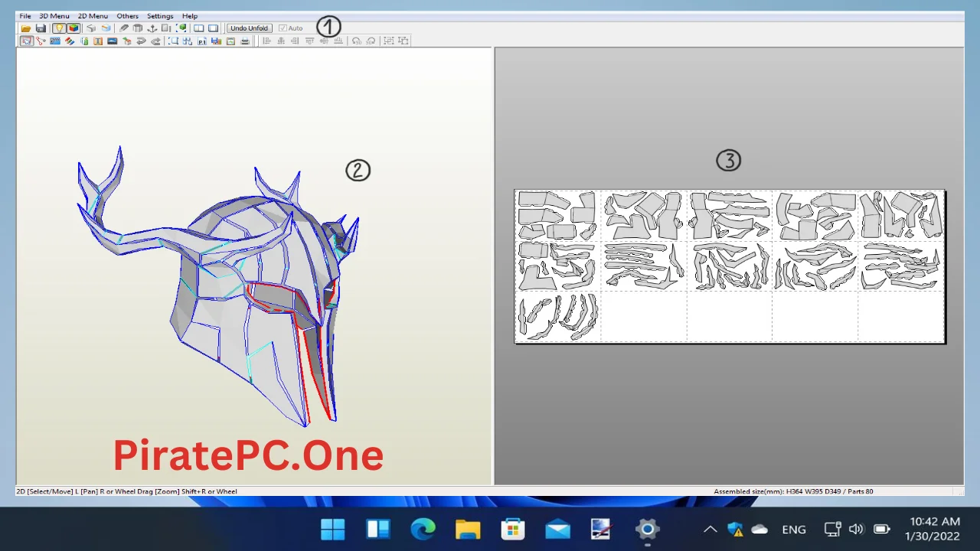Switch to split two-pane window layout
This screenshot has height=551, width=980.
click(198, 28)
